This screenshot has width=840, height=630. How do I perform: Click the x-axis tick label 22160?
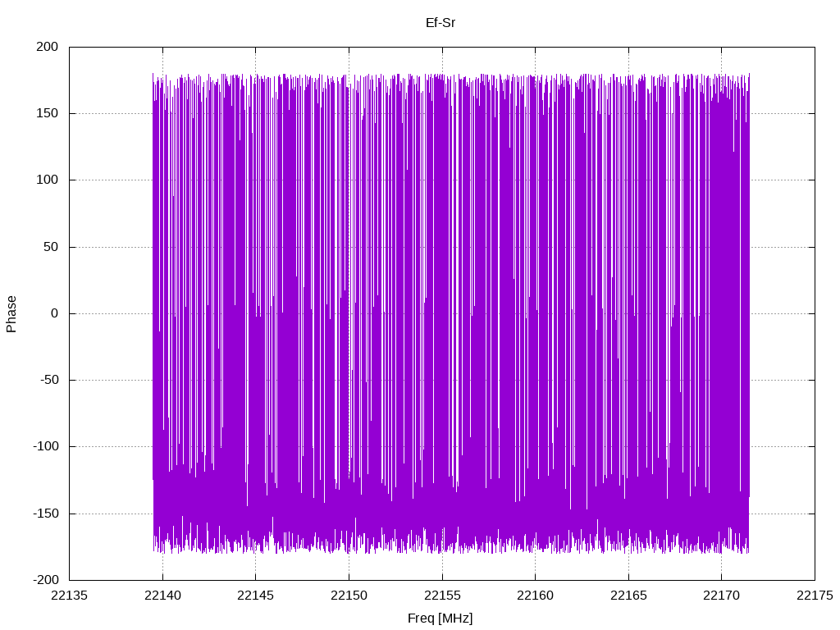click(535, 596)
